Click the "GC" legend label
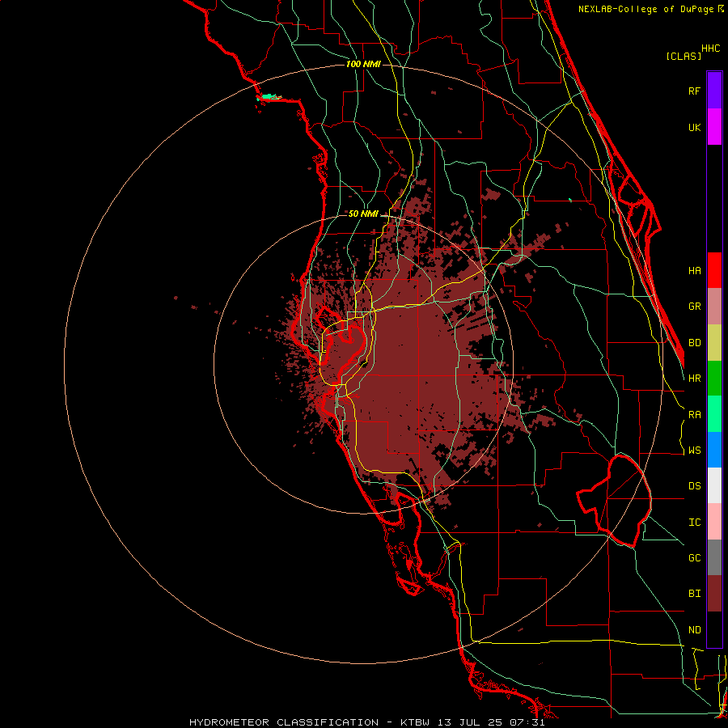The width and height of the screenshot is (728, 728). click(x=694, y=557)
